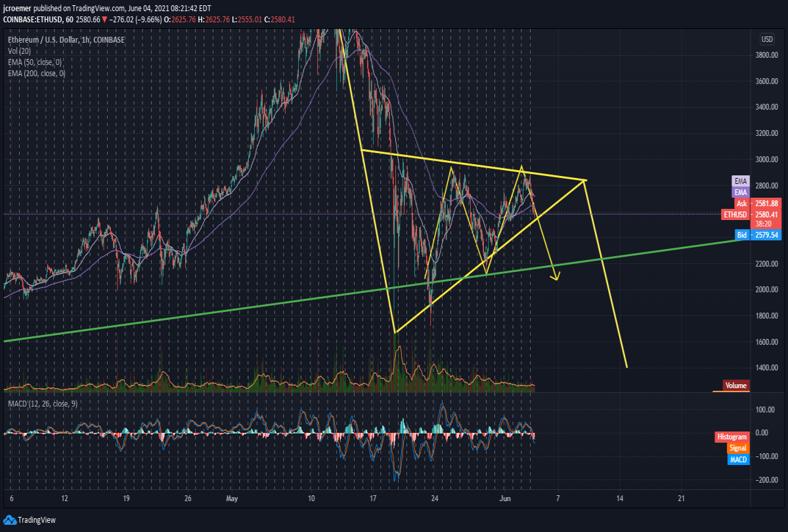Click the 3400.00 price axis label

point(766,107)
